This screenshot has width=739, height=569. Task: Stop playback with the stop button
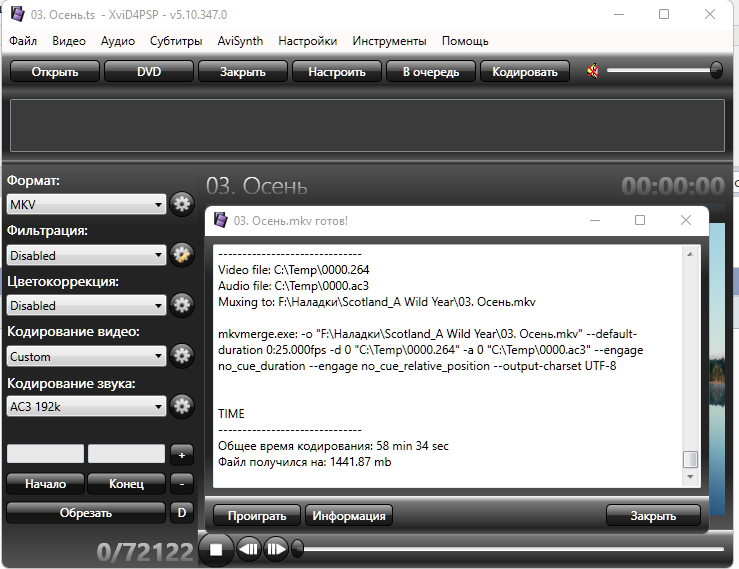[x=216, y=550]
